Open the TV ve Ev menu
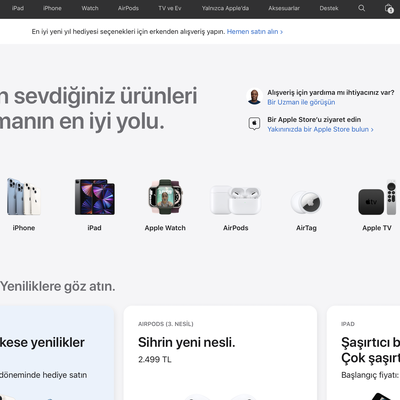 pos(170,8)
